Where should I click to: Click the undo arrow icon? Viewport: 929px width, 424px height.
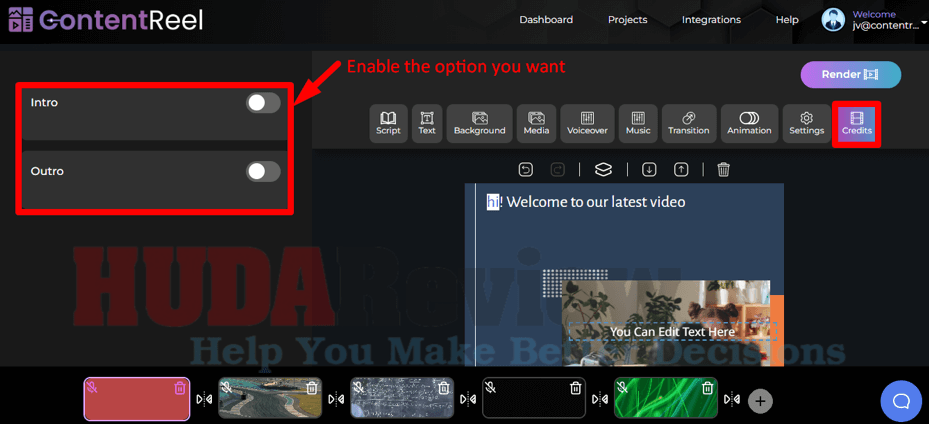pos(526,170)
